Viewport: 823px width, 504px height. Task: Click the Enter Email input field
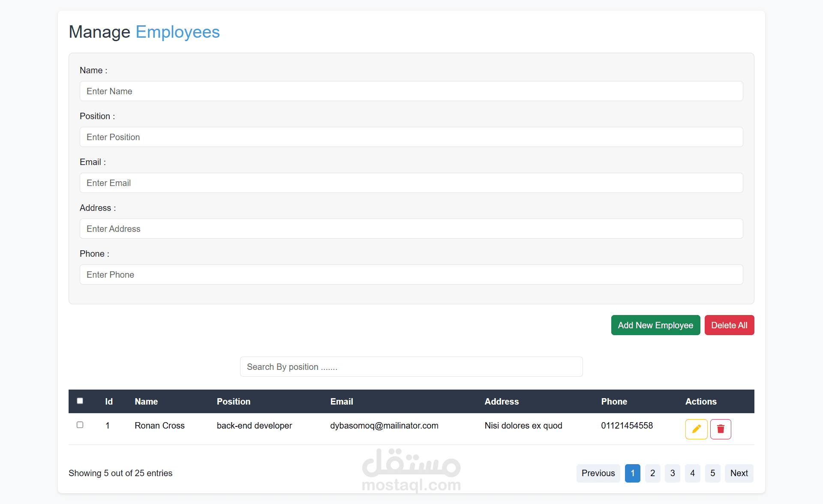coord(411,183)
